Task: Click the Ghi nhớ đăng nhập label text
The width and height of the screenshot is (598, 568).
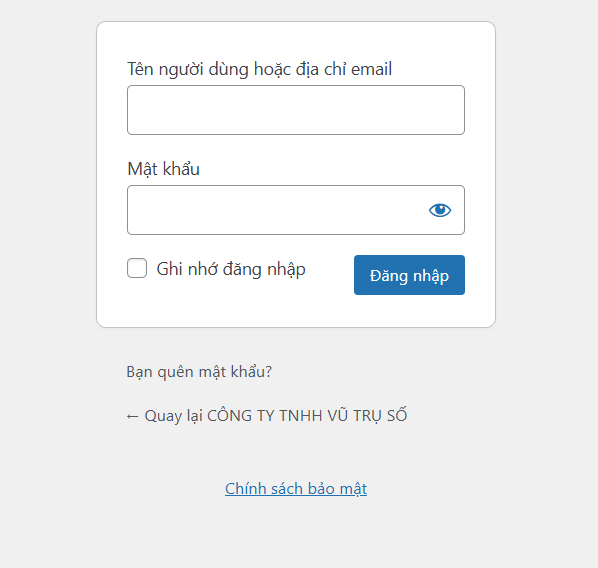Action: click(231, 269)
